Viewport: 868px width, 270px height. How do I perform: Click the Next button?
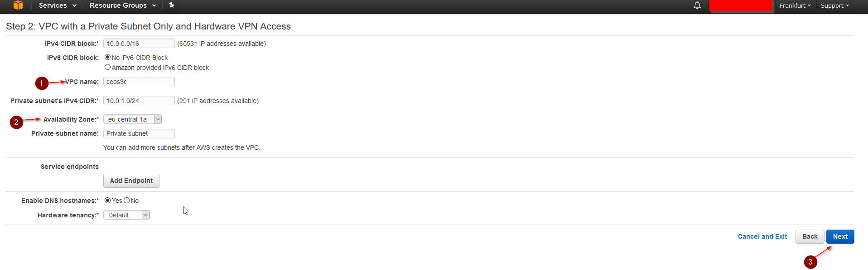(x=840, y=236)
